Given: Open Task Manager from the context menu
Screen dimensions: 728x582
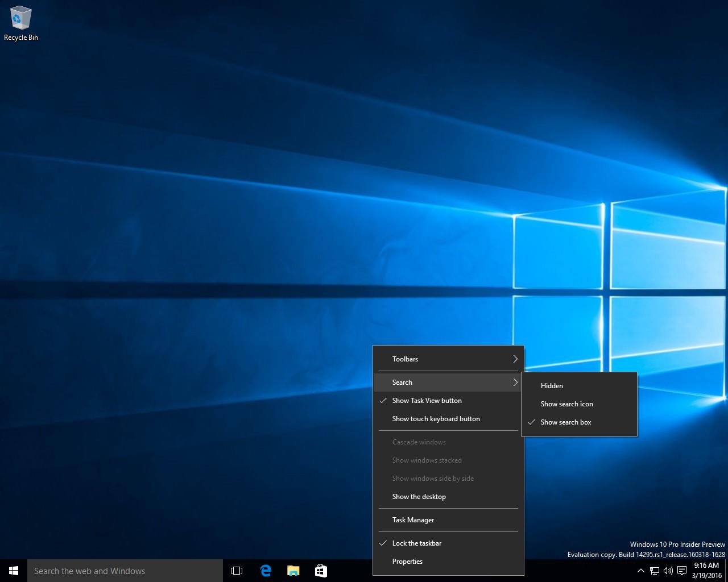Looking at the screenshot, I should 413,520.
